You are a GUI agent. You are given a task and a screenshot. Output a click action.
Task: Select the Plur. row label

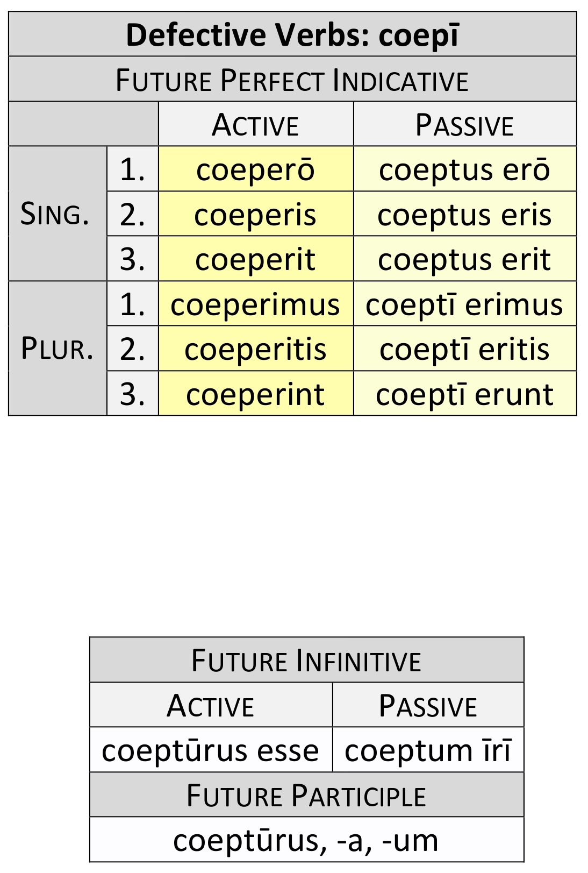(57, 349)
